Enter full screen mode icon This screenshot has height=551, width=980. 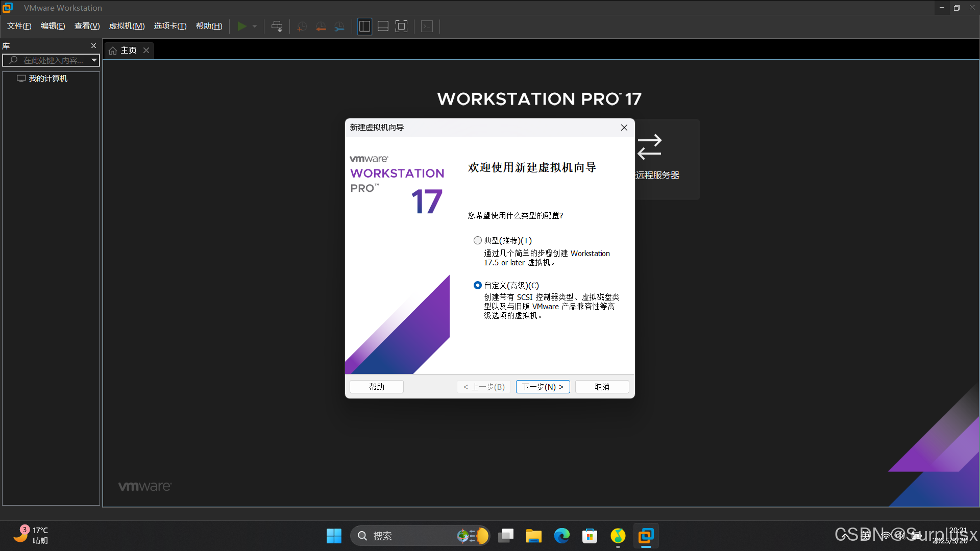click(x=402, y=26)
